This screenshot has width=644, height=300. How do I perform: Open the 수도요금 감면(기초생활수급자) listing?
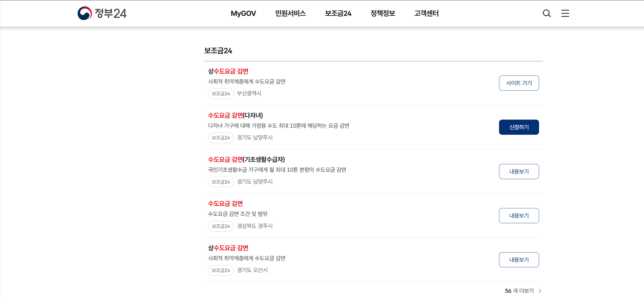click(x=246, y=159)
